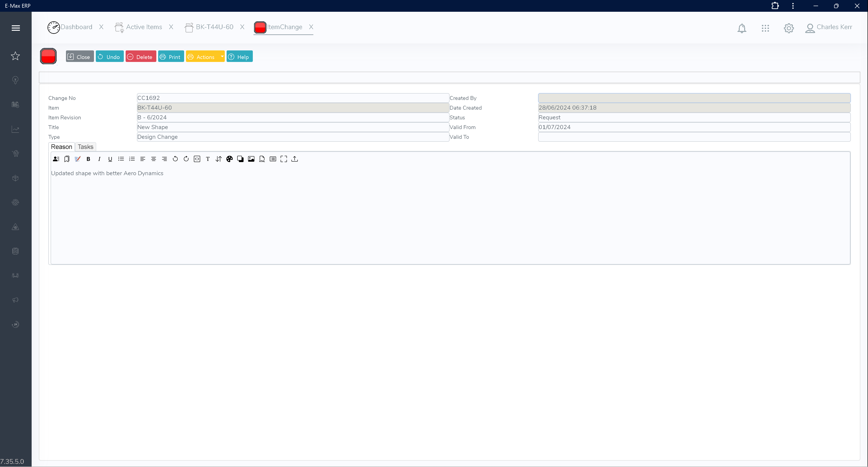This screenshot has height=467, width=868.
Task: Center align text in editor
Action: (x=154, y=159)
